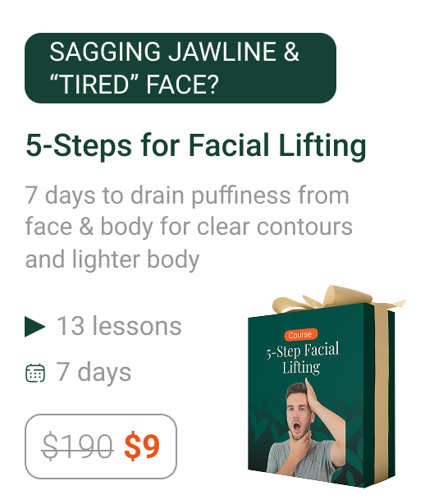Select the man's face on the course cover
This screenshot has width=425, height=504.
(x=299, y=411)
